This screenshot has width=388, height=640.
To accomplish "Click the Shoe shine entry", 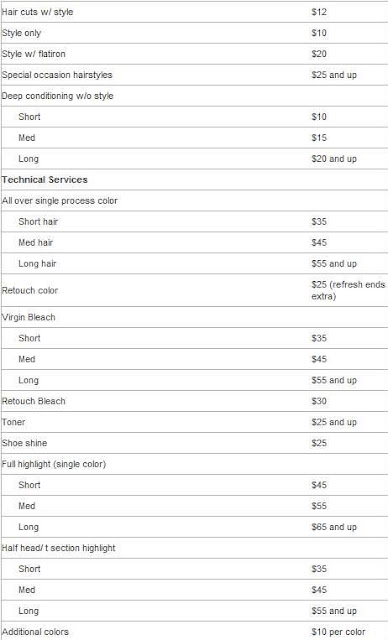I will pos(24,443).
